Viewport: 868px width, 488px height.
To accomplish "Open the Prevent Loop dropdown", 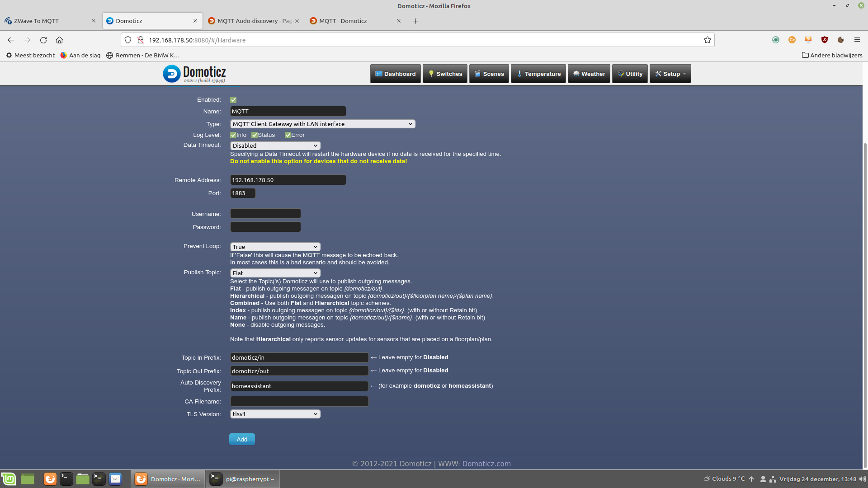I will coord(275,247).
